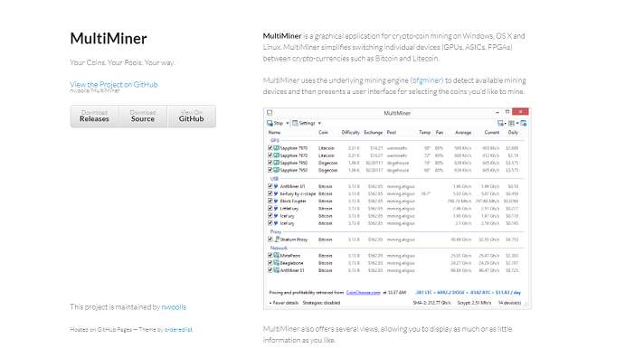Viewport: 644px width, 348px height.
Task: Click the Strategies: disabled status text
Action: 321,303
